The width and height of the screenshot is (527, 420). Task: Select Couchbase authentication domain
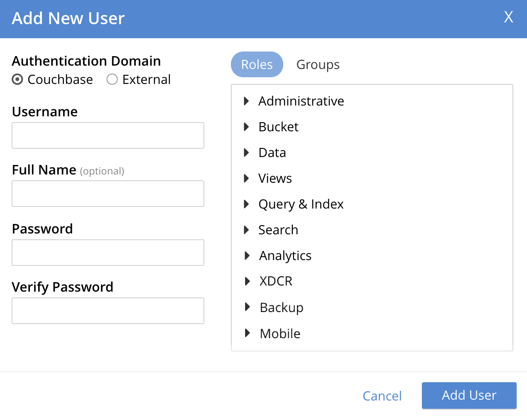tap(17, 79)
